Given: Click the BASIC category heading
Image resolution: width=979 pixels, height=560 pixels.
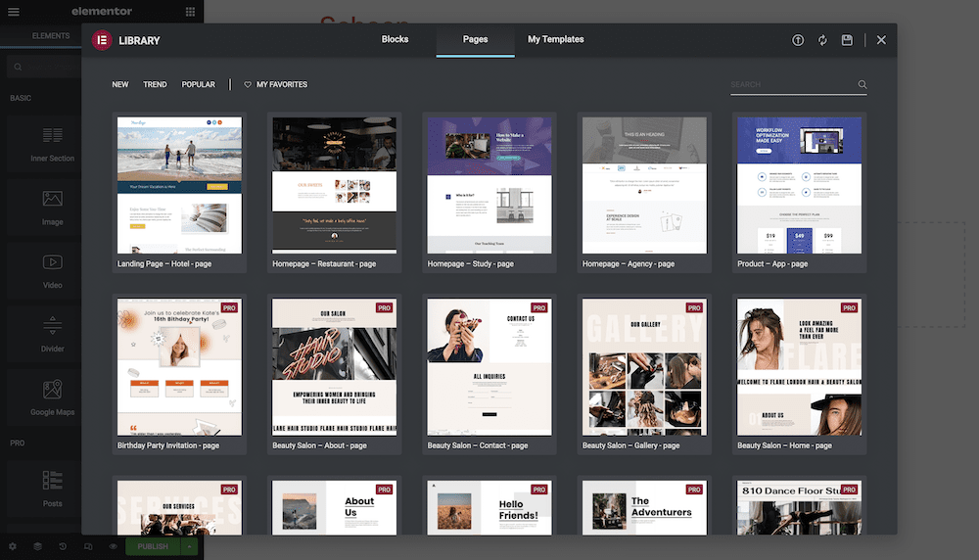Looking at the screenshot, I should [x=21, y=98].
